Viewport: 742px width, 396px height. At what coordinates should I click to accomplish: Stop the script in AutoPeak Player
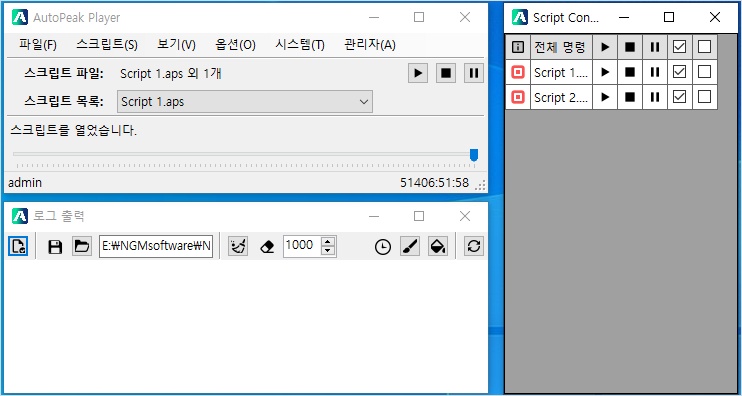(446, 73)
